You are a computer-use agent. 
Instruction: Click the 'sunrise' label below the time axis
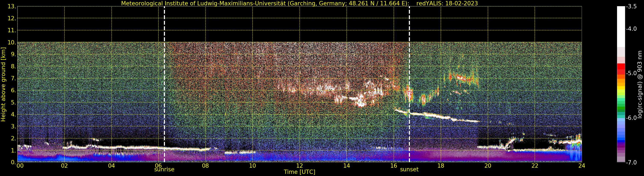pyautogui.click(x=164, y=170)
